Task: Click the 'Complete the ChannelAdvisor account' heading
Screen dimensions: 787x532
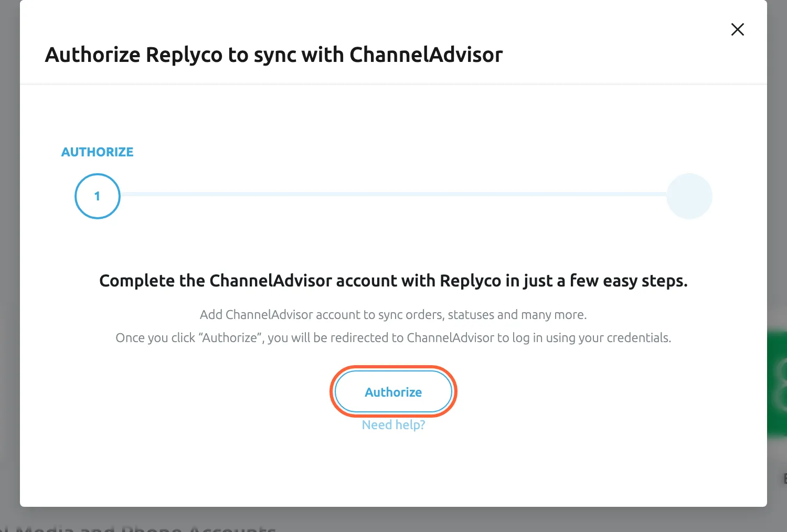Action: pos(393,281)
